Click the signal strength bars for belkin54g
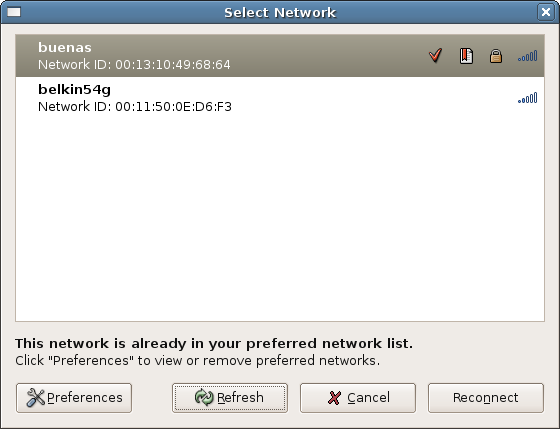 528,98
